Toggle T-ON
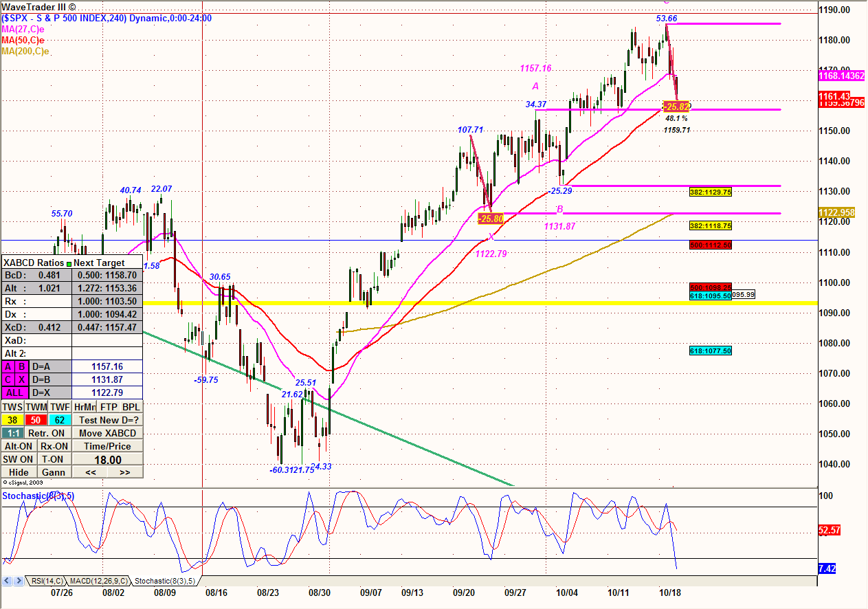 pyautogui.click(x=54, y=459)
